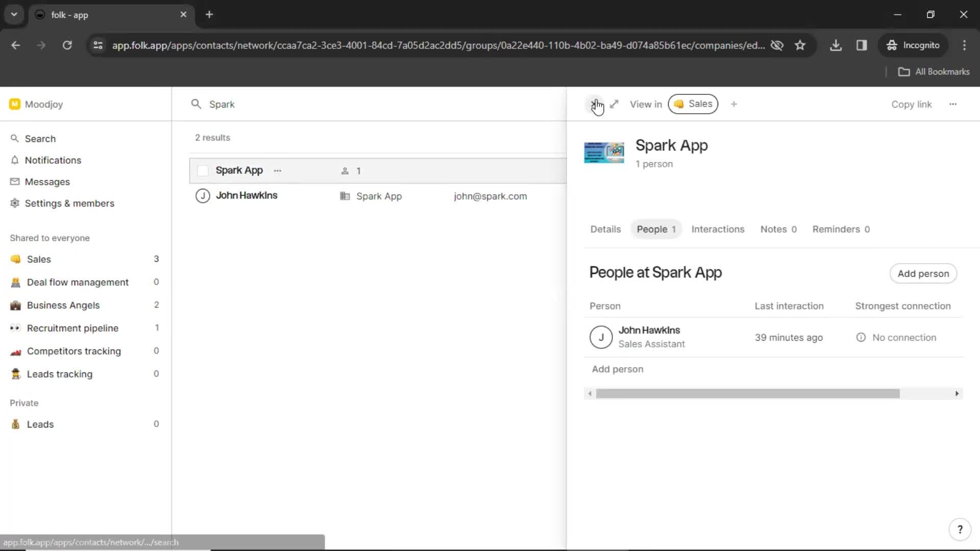The height and width of the screenshot is (551, 980).
Task: Click the Strongest connection column header
Action: pos(902,306)
